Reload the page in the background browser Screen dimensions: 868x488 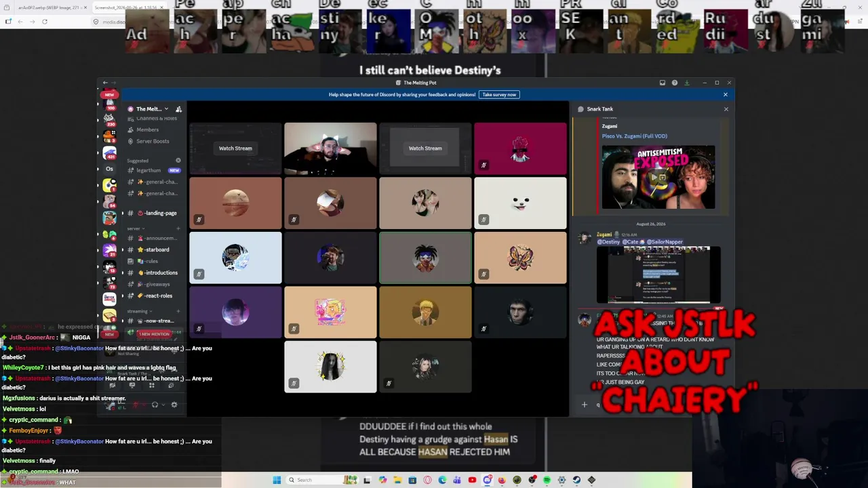coord(45,21)
